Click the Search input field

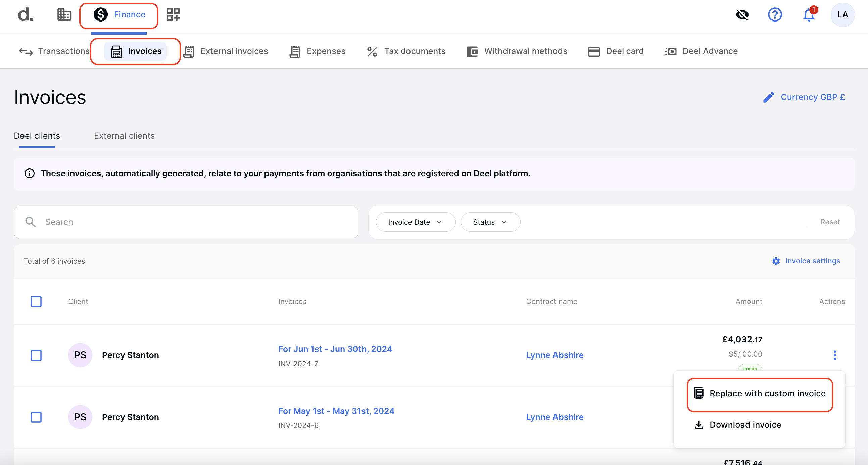click(186, 222)
